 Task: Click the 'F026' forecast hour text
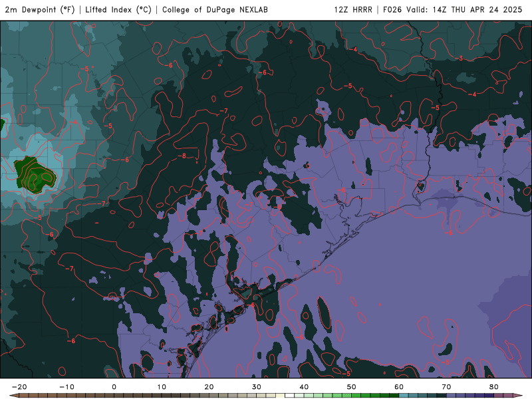393,10
